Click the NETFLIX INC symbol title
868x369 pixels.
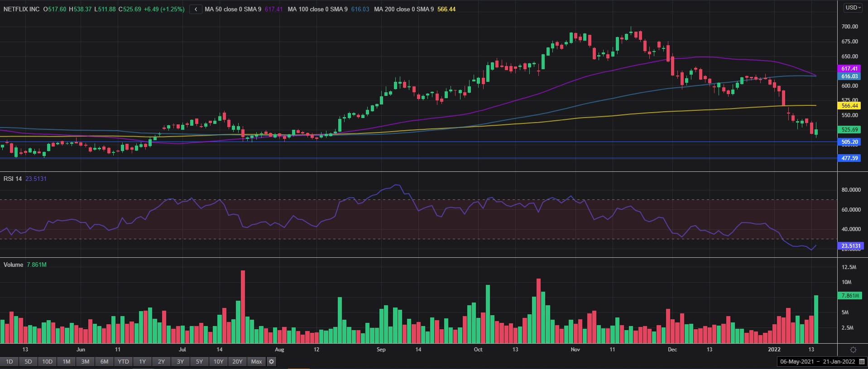coord(21,9)
